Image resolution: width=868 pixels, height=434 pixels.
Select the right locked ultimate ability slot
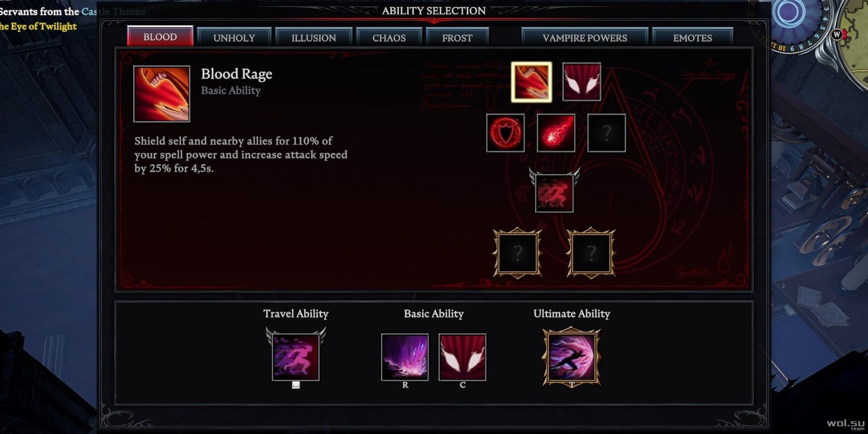point(591,253)
